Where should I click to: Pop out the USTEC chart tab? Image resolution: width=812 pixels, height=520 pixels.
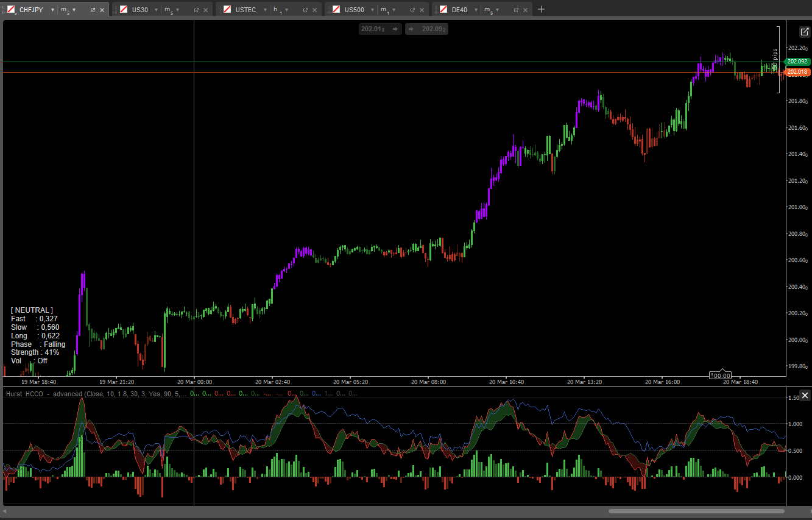click(x=305, y=10)
